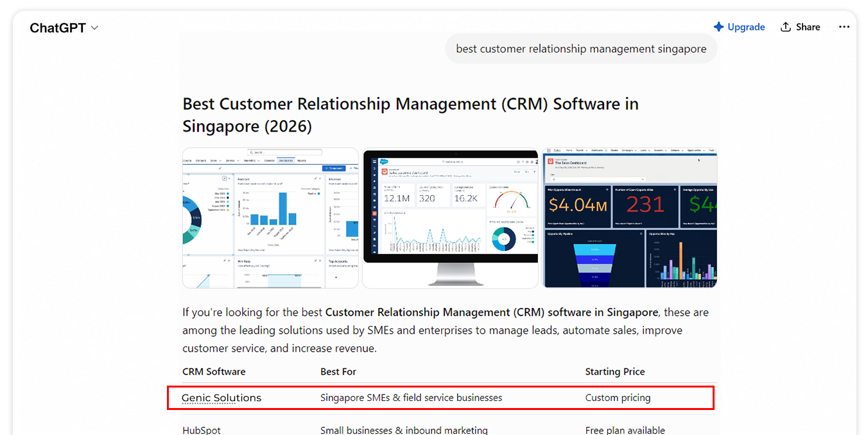Open the Sales Dashboard thumbnail showing $4.04M
The height and width of the screenshot is (435, 868).
tap(630, 218)
